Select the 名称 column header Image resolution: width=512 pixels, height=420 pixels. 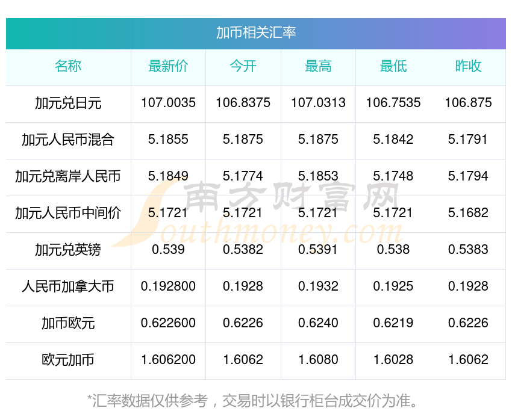coord(68,66)
